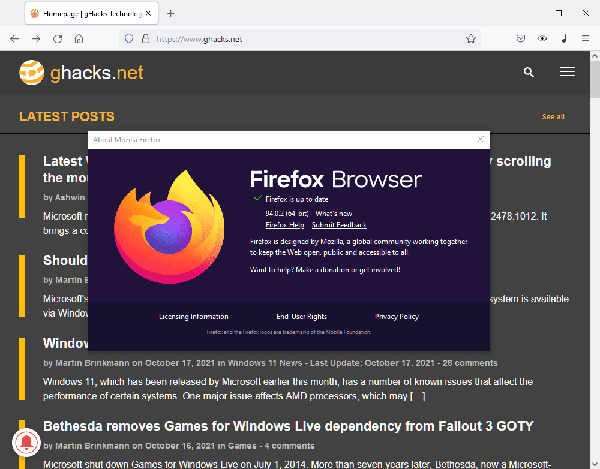Open the eye extension icon in toolbar
600x469 pixels.
tap(542, 39)
